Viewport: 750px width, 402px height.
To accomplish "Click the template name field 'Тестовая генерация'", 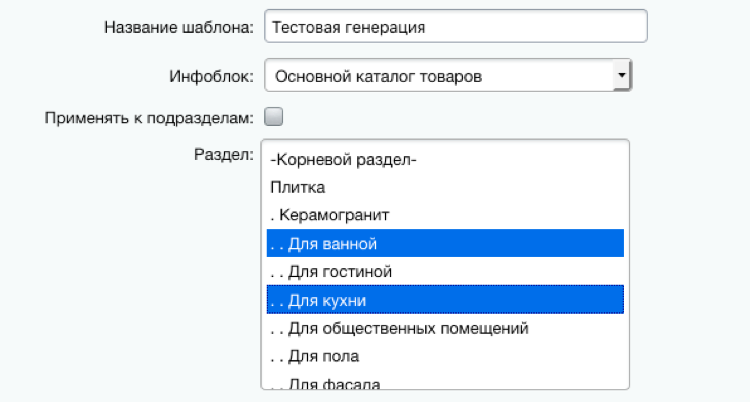I will coord(455,27).
